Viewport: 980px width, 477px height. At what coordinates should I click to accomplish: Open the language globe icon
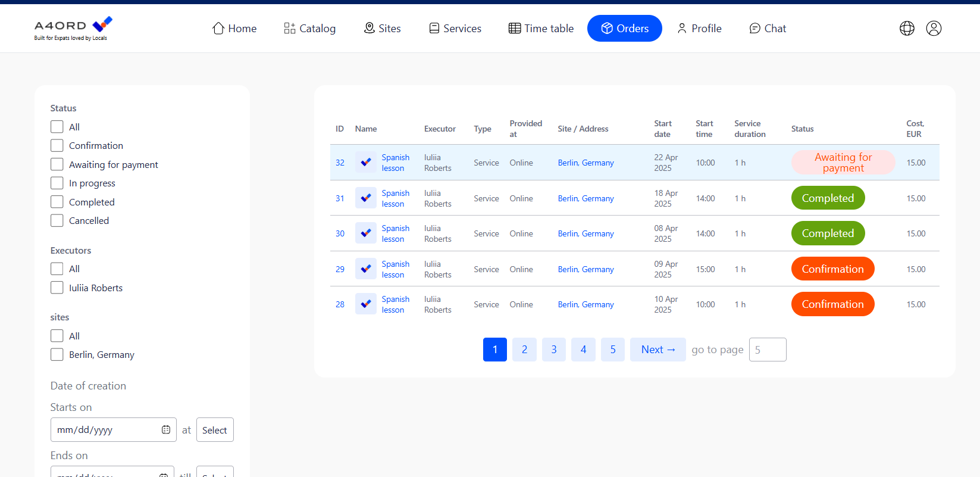(907, 28)
